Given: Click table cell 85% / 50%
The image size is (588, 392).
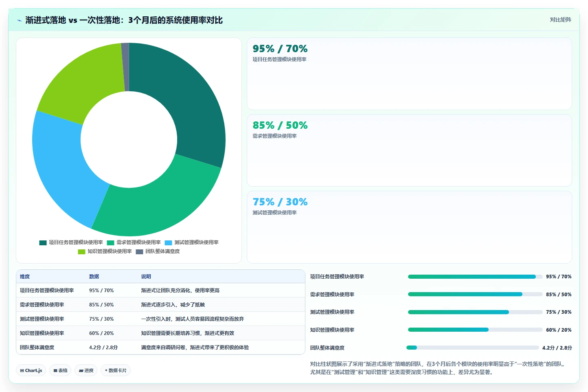Looking at the screenshot, I should (x=101, y=305).
